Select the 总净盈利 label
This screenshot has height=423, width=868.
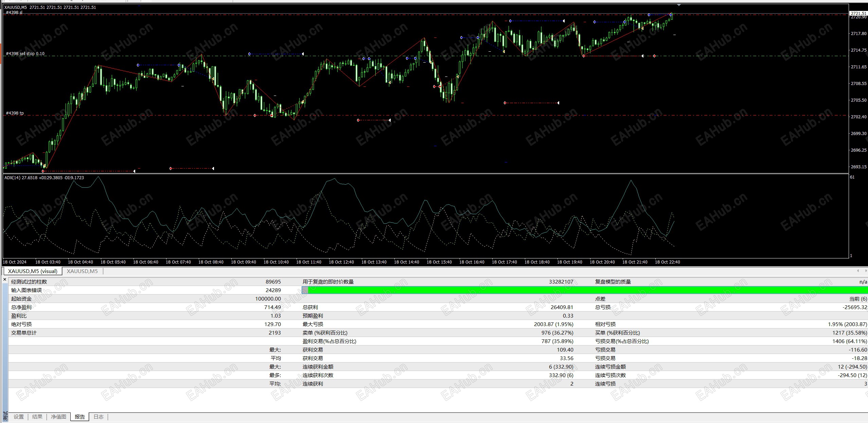[x=21, y=307]
